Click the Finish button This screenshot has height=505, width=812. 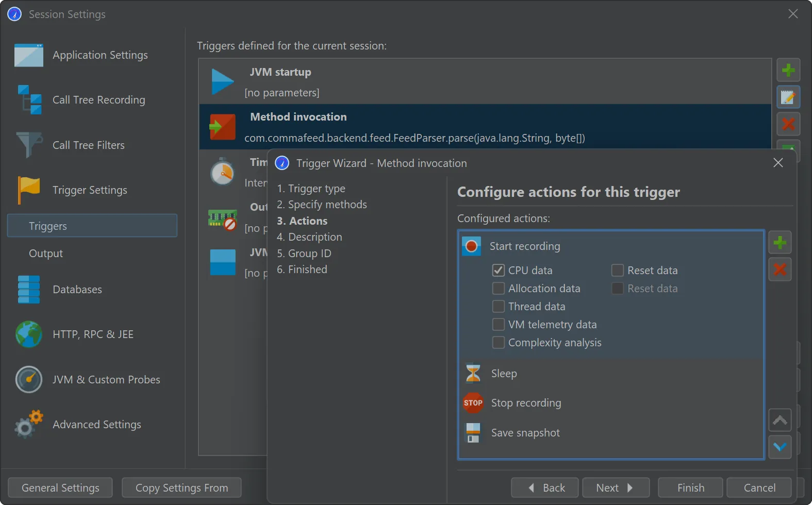point(690,488)
